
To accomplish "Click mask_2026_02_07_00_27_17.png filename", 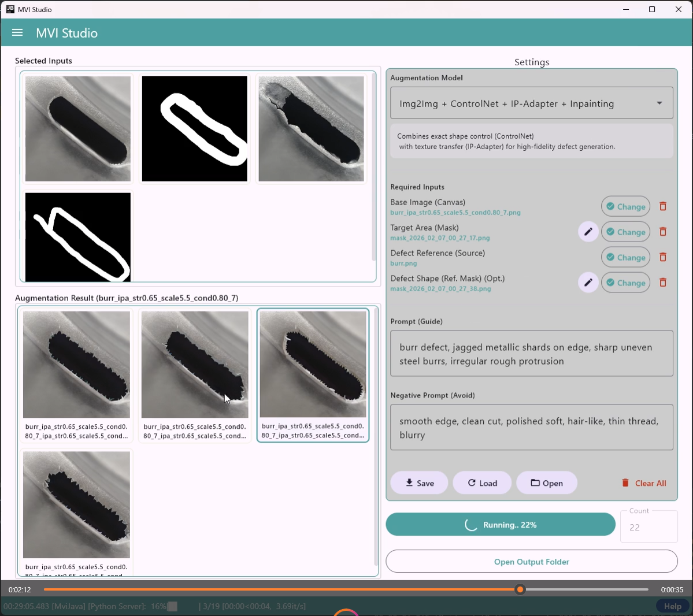I will [440, 238].
